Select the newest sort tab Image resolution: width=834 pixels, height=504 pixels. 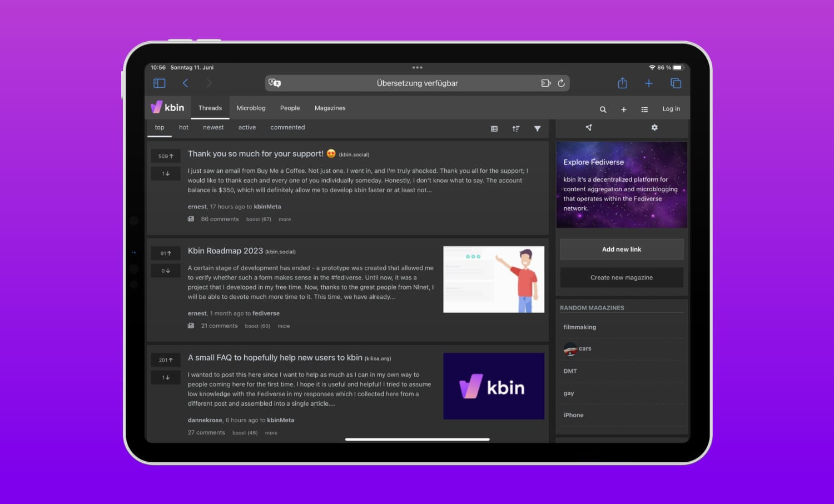214,127
